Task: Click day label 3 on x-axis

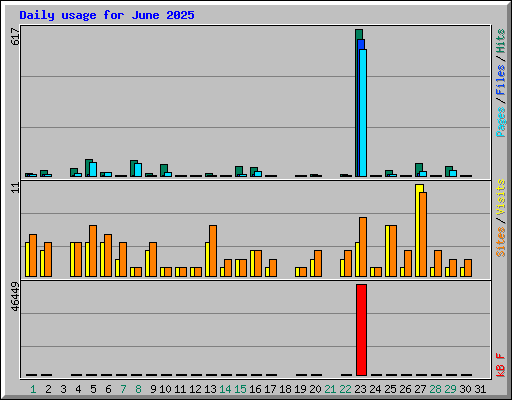Action: tap(63, 389)
